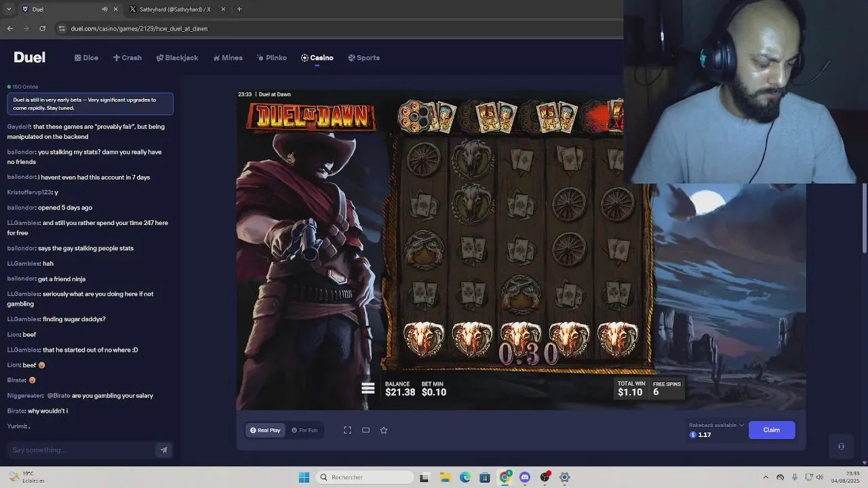868x488 pixels.
Task: Open the tab search dropdown
Action: [8, 9]
